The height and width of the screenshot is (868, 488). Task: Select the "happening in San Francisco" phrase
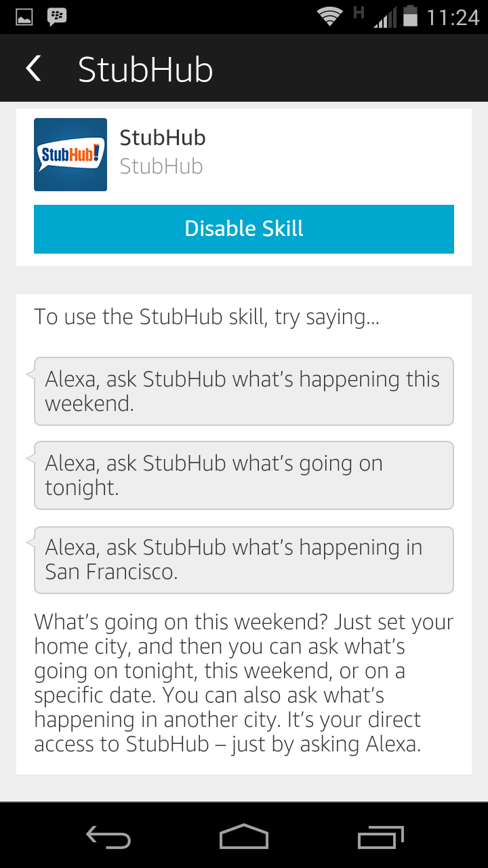click(x=244, y=559)
